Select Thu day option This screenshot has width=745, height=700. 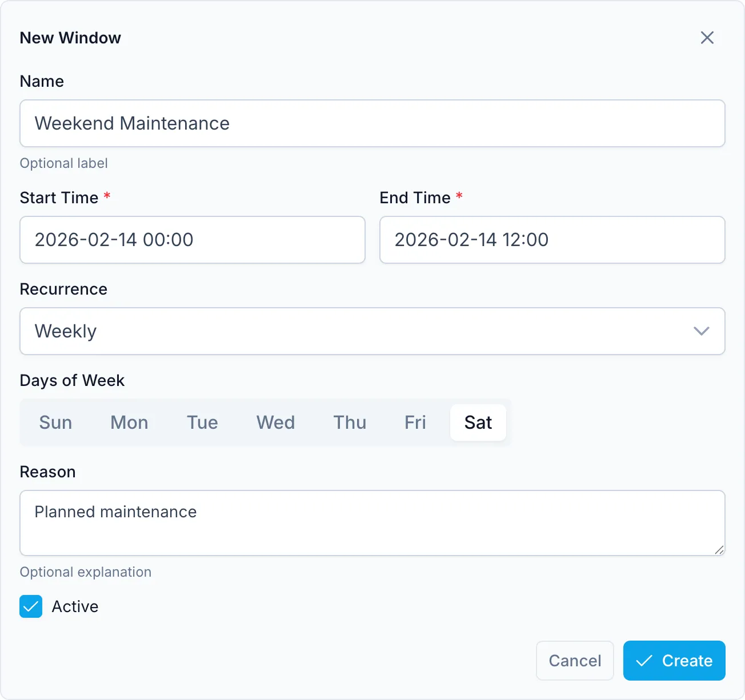(x=350, y=423)
